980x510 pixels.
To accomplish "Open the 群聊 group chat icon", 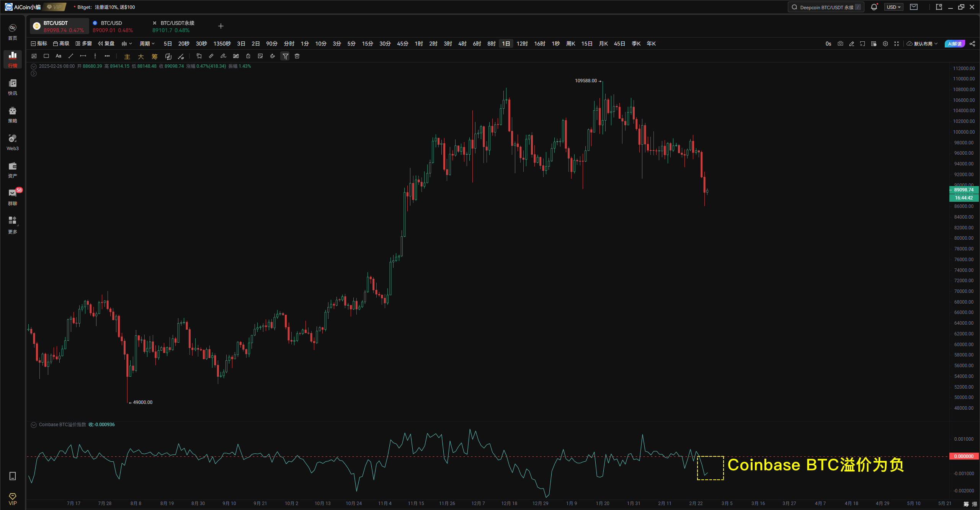I will coord(13,198).
